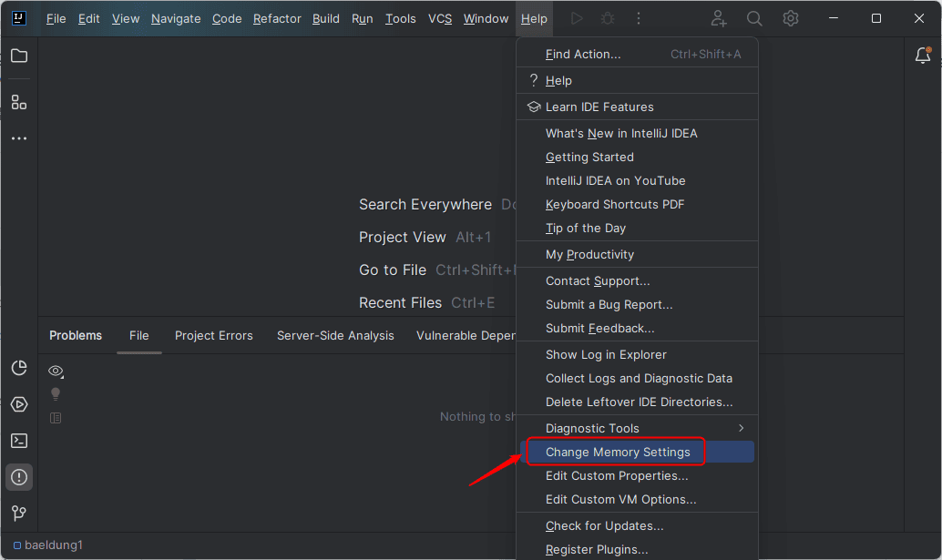This screenshot has height=560, width=942.
Task: Open the Structure tool window icon
Action: point(19,102)
